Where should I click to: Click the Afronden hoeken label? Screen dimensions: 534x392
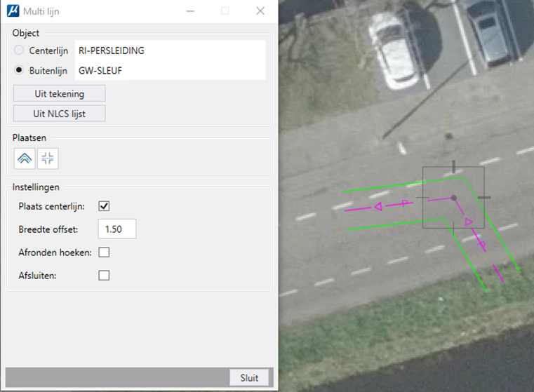pyautogui.click(x=55, y=253)
